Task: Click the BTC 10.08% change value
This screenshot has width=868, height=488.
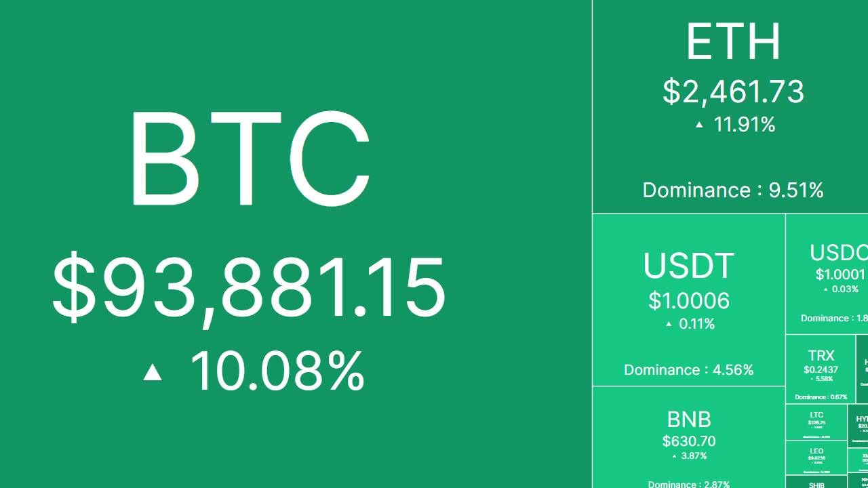Action: (277, 371)
